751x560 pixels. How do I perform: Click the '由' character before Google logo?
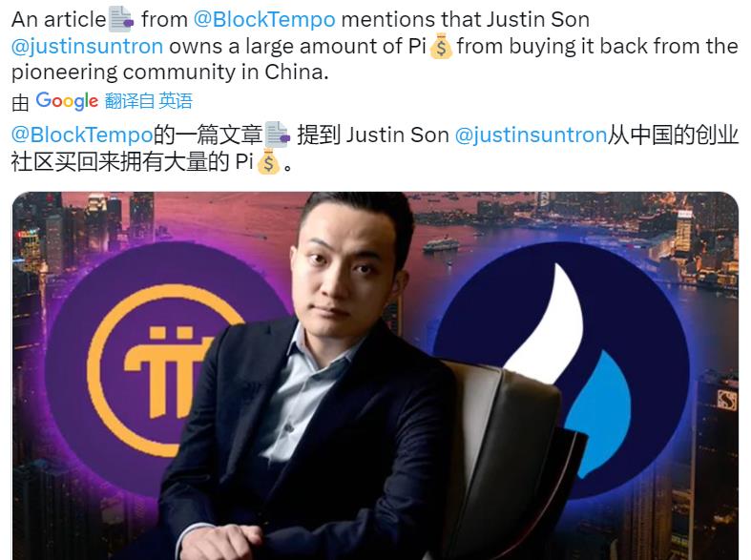click(x=21, y=102)
